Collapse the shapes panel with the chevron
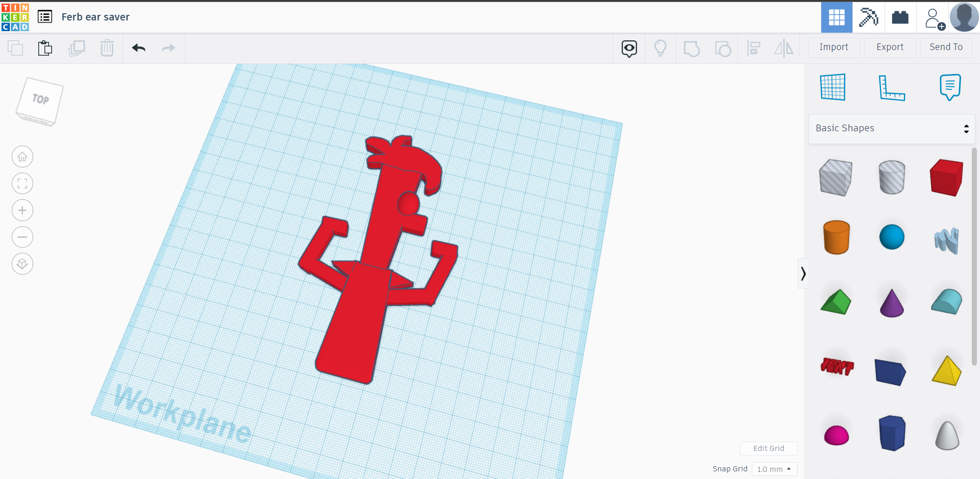Image resolution: width=980 pixels, height=479 pixels. pyautogui.click(x=803, y=274)
